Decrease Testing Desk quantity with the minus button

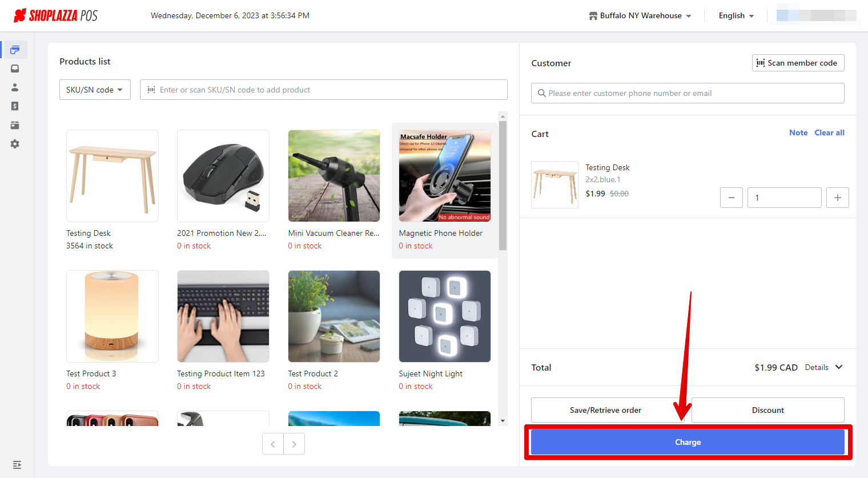[x=732, y=198]
